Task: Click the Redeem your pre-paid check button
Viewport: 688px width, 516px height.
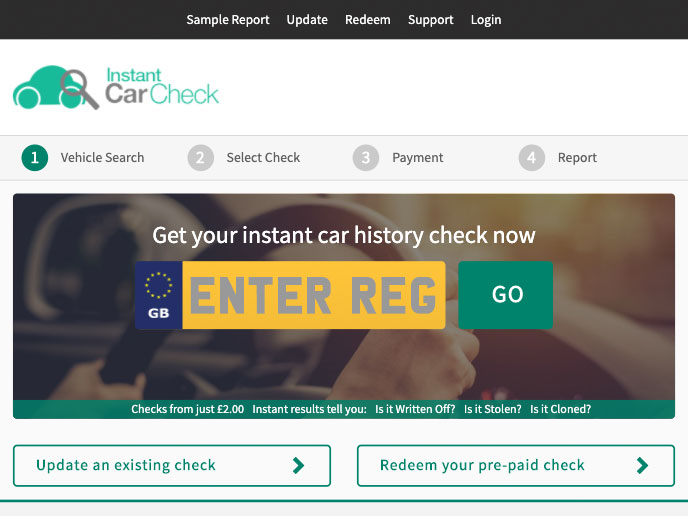Action: coord(516,466)
